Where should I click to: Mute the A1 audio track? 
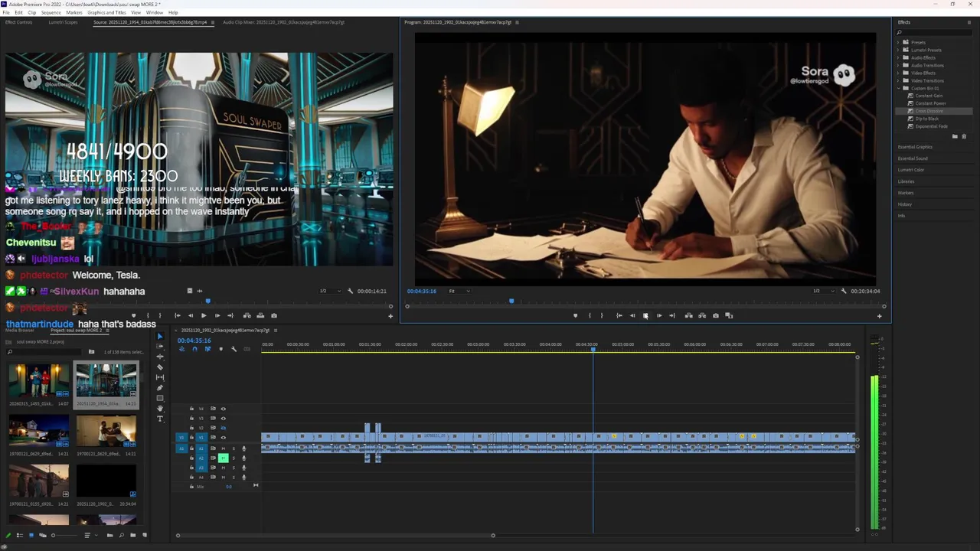224,448
